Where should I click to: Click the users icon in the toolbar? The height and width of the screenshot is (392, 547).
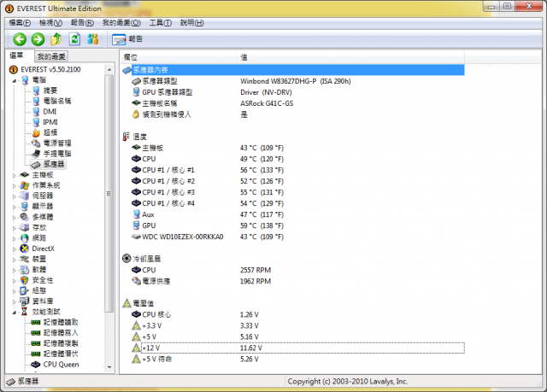click(x=93, y=39)
